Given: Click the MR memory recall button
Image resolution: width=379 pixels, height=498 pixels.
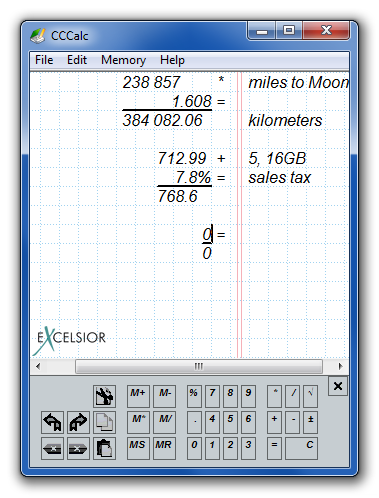Looking at the screenshot, I should [164, 448].
